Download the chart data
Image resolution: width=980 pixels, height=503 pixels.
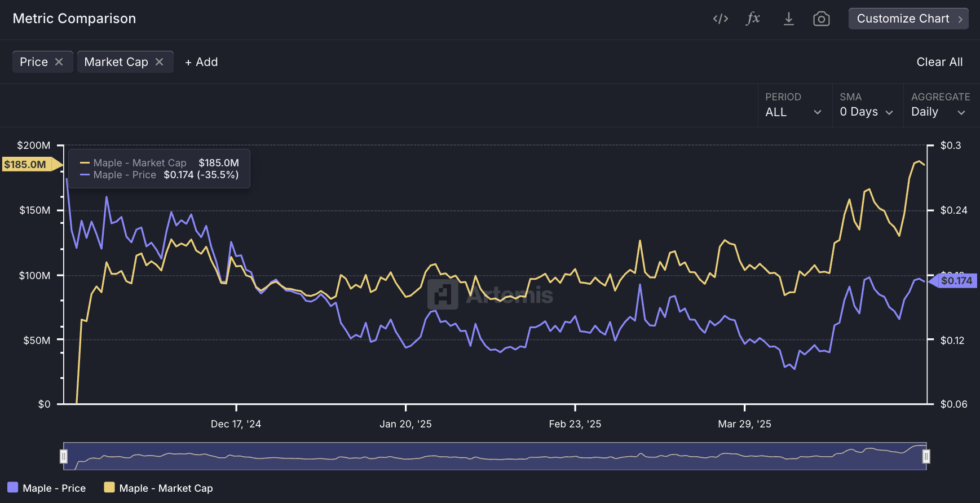coord(788,19)
